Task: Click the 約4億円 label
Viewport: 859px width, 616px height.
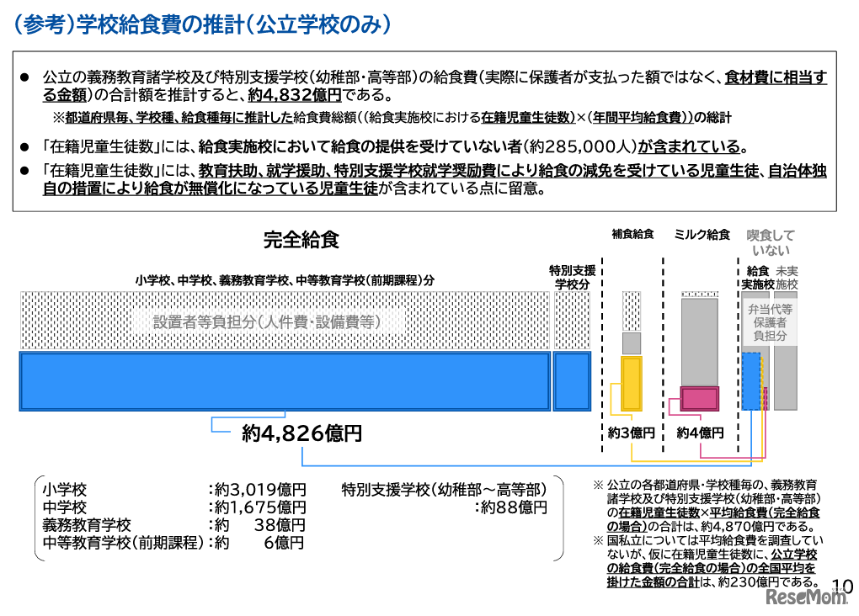Action: [701, 431]
